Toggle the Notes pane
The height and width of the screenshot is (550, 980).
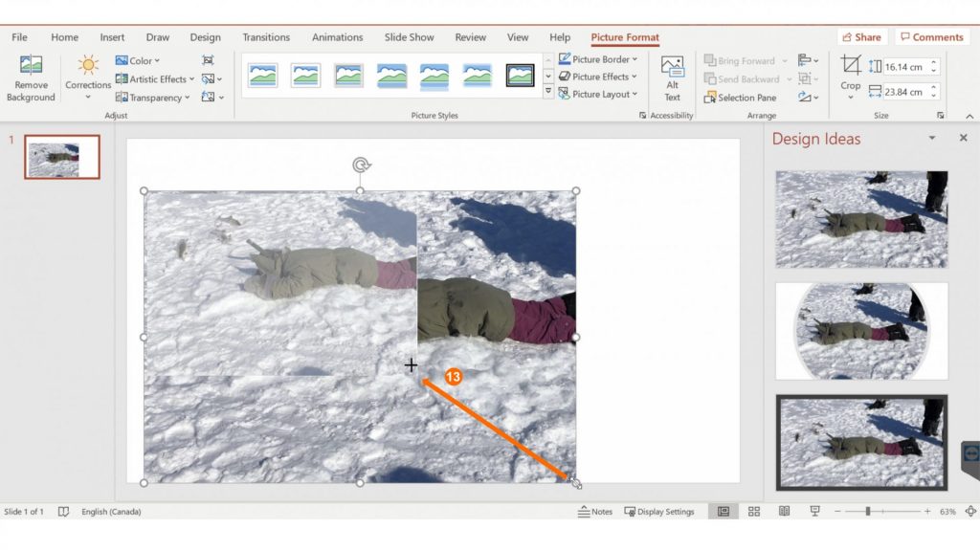tap(595, 512)
